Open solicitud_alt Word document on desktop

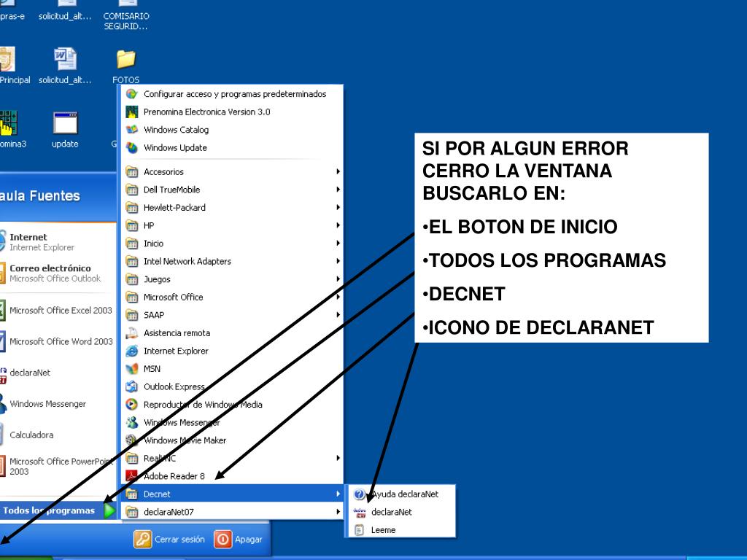(65, 59)
